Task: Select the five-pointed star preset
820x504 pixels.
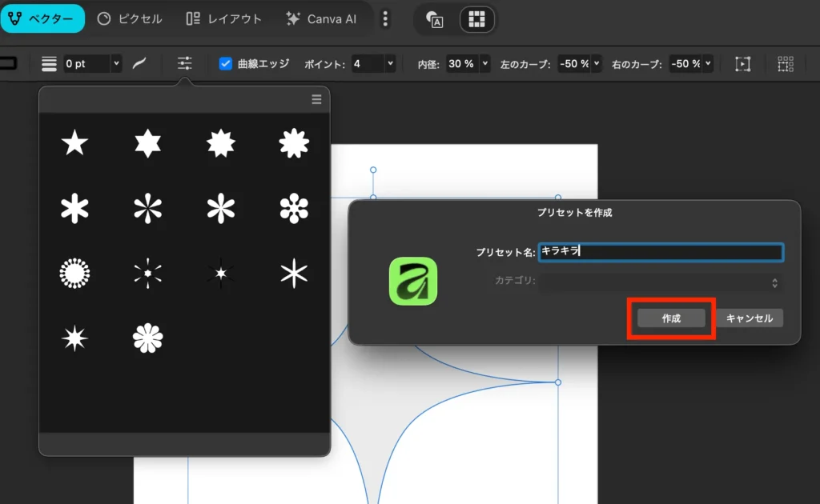Action: (74, 144)
